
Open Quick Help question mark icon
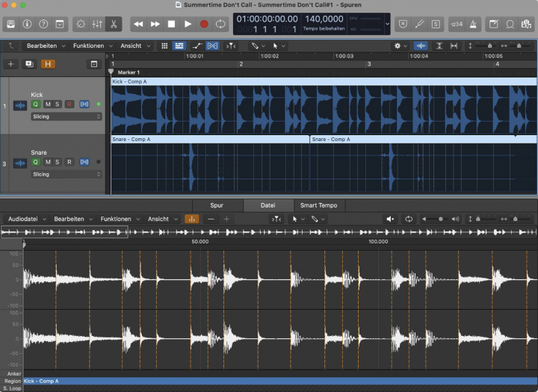43,24
